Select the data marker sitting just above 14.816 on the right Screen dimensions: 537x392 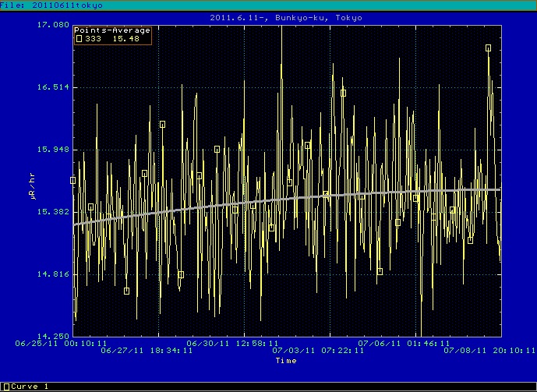pos(380,272)
